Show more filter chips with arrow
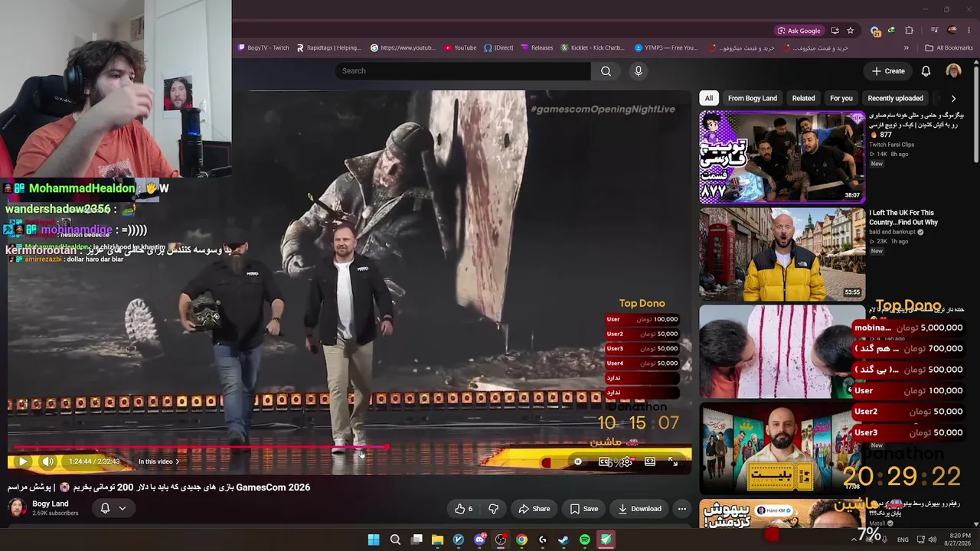980x551 pixels. coord(953,98)
